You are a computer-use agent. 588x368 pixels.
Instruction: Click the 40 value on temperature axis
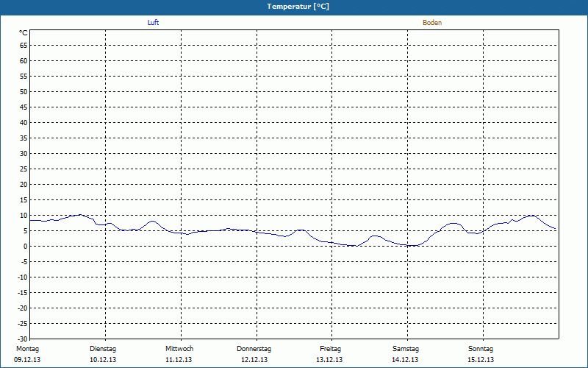tap(24, 123)
